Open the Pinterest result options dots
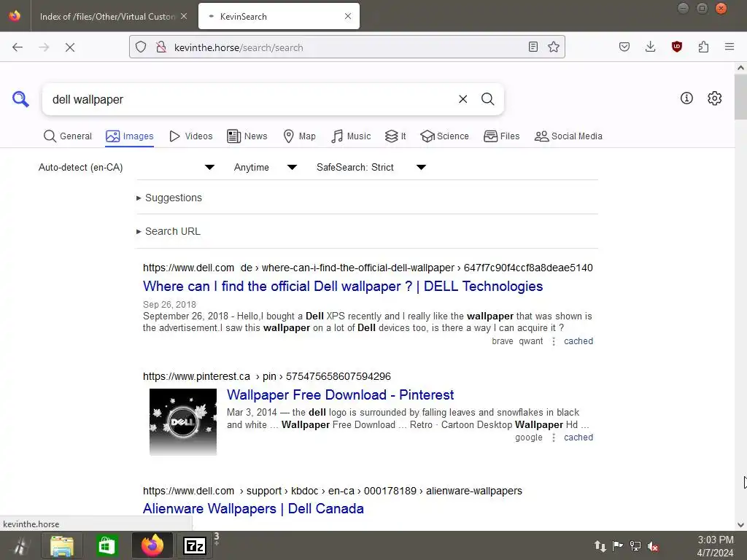The image size is (747, 560). point(553,437)
